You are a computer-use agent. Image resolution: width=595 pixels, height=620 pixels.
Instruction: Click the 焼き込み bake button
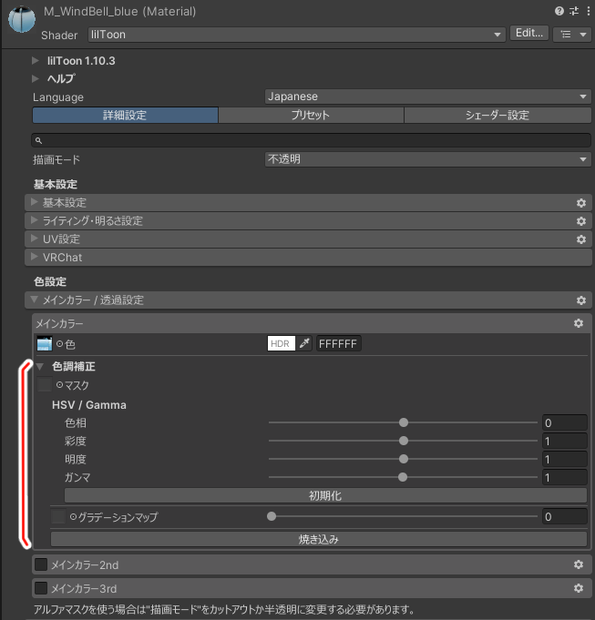pyautogui.click(x=319, y=539)
